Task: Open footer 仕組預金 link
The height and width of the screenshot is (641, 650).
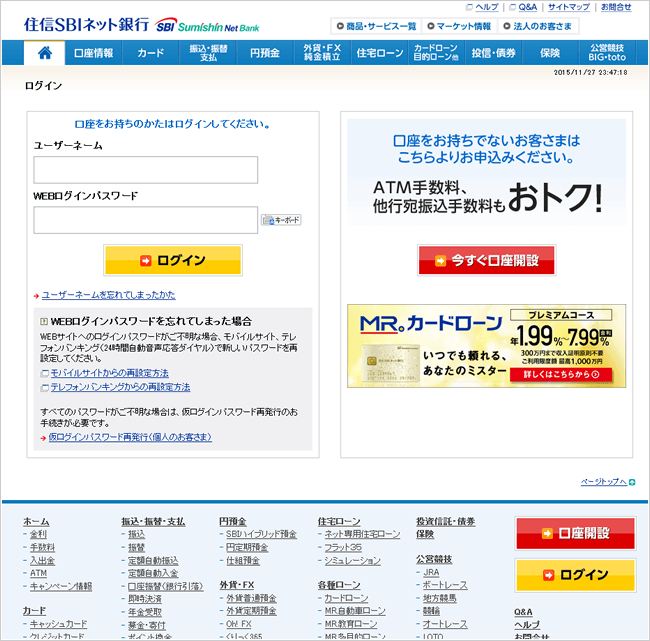Action: (243, 561)
